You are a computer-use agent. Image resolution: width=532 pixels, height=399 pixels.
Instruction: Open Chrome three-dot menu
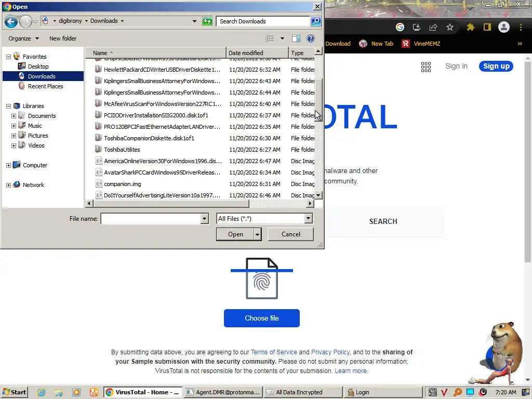(521, 27)
